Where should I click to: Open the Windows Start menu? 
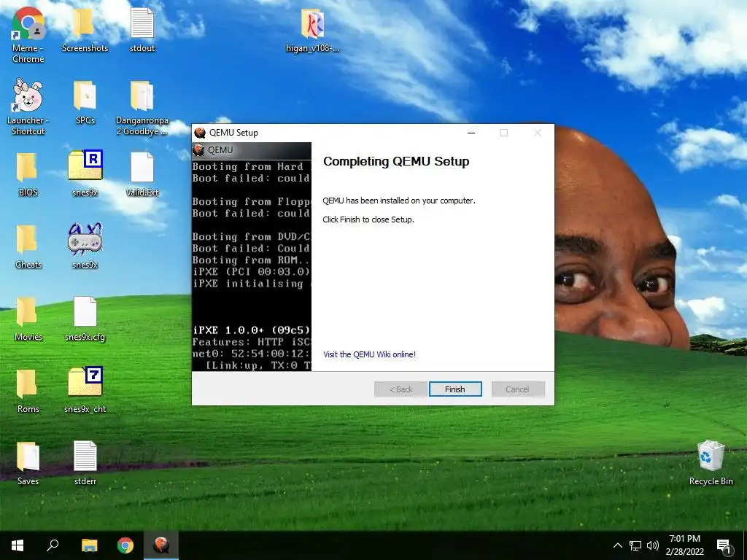click(x=18, y=545)
